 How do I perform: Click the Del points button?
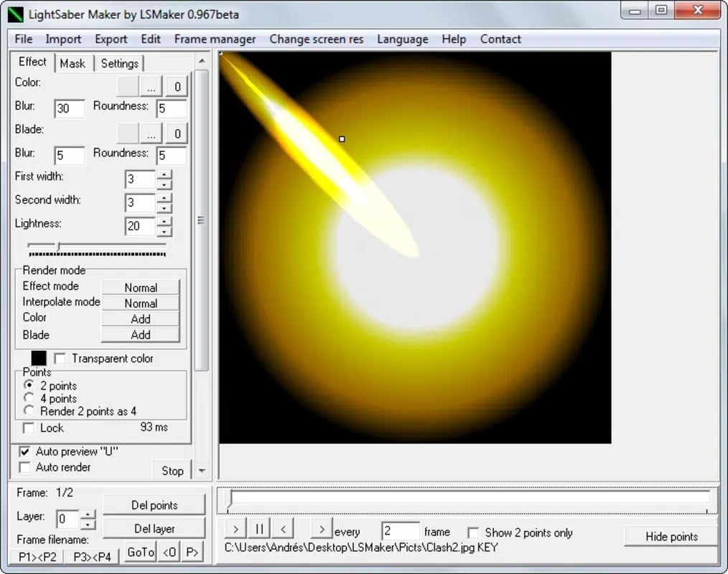pos(154,505)
